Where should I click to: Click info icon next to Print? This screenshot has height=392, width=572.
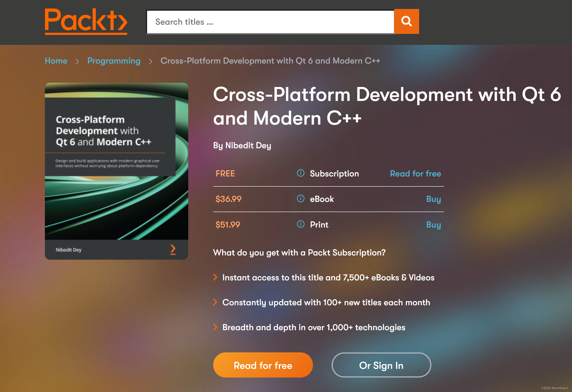[x=300, y=224]
